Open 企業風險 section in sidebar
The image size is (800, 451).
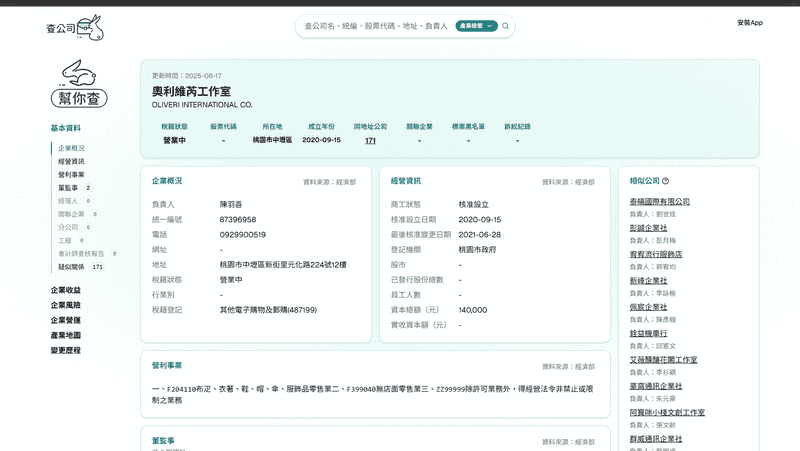(x=65, y=305)
